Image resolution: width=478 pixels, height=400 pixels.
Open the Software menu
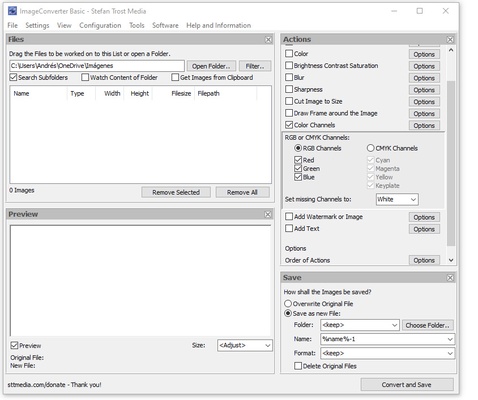[165, 25]
